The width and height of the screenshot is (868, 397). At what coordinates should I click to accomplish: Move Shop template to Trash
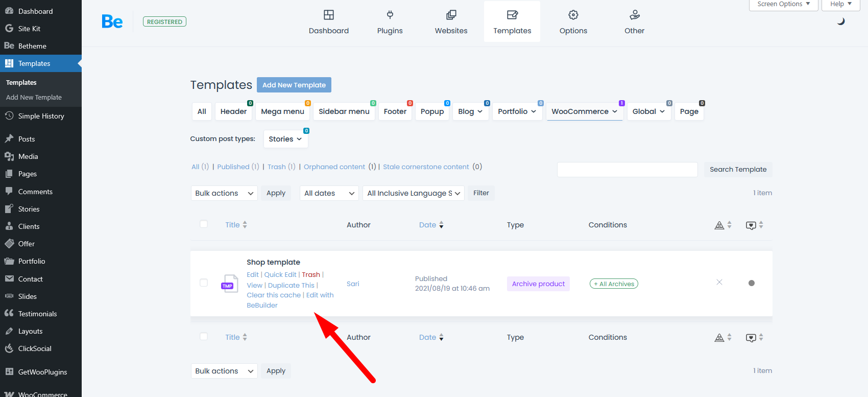click(x=311, y=274)
